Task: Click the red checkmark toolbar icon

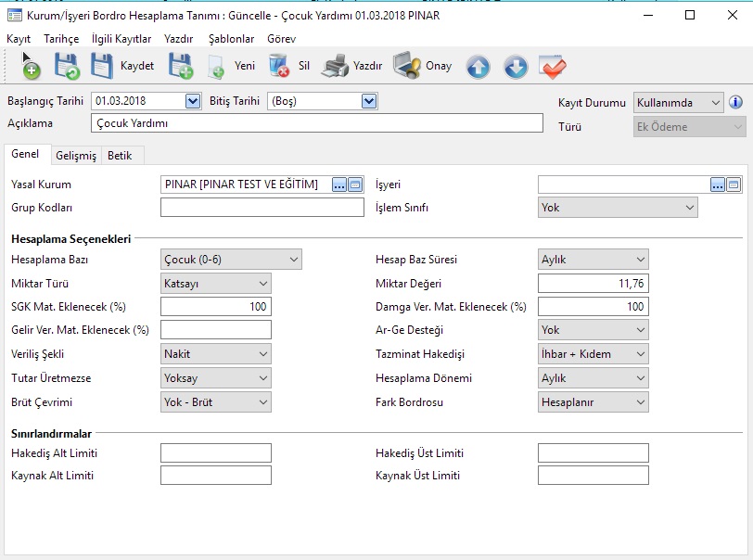Action: (553, 67)
